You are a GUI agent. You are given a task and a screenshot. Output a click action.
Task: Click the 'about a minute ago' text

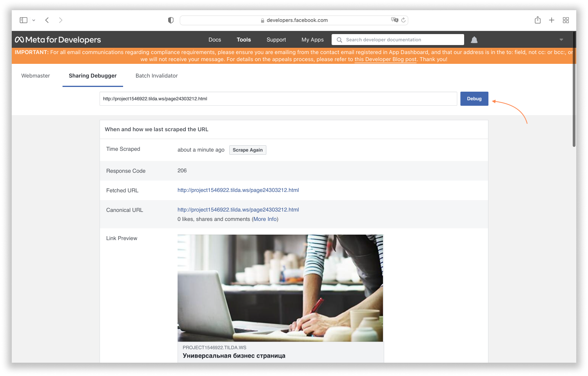201,150
